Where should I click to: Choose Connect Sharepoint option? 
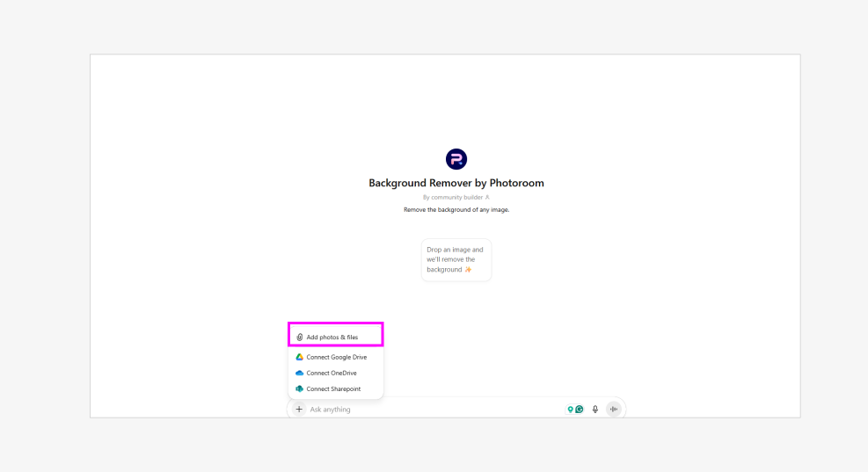[335, 389]
